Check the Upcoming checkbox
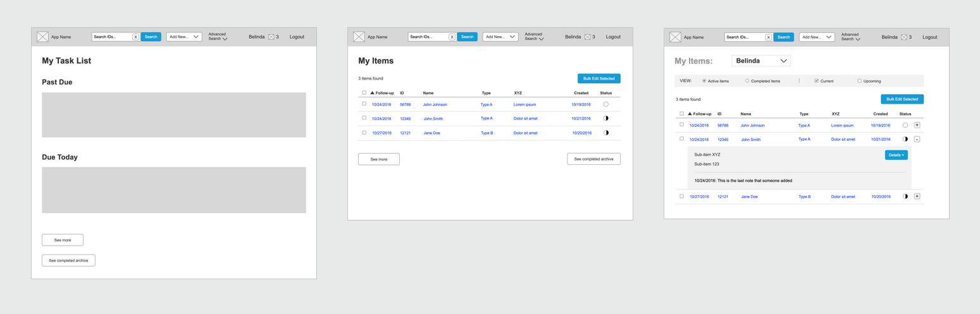The width and height of the screenshot is (980, 314). [859, 81]
